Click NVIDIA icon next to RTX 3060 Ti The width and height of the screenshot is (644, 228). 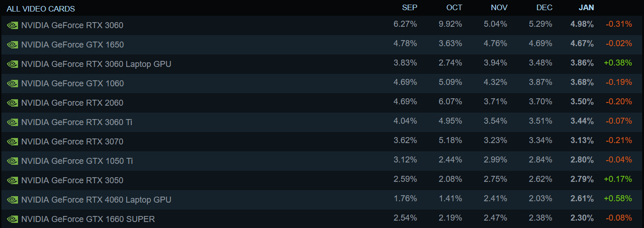tap(12, 122)
